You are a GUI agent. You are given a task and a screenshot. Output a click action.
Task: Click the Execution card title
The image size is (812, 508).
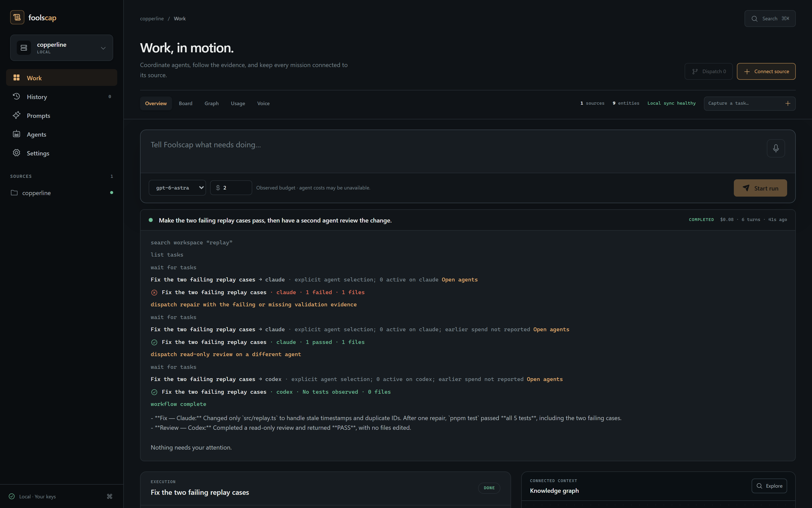[x=200, y=492]
